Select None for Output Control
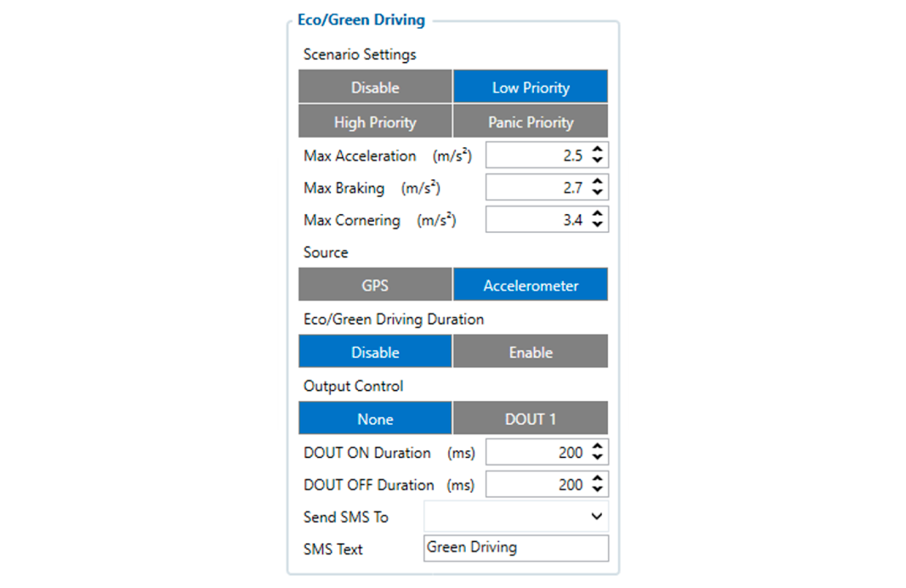906x588 pixels. [x=375, y=418]
